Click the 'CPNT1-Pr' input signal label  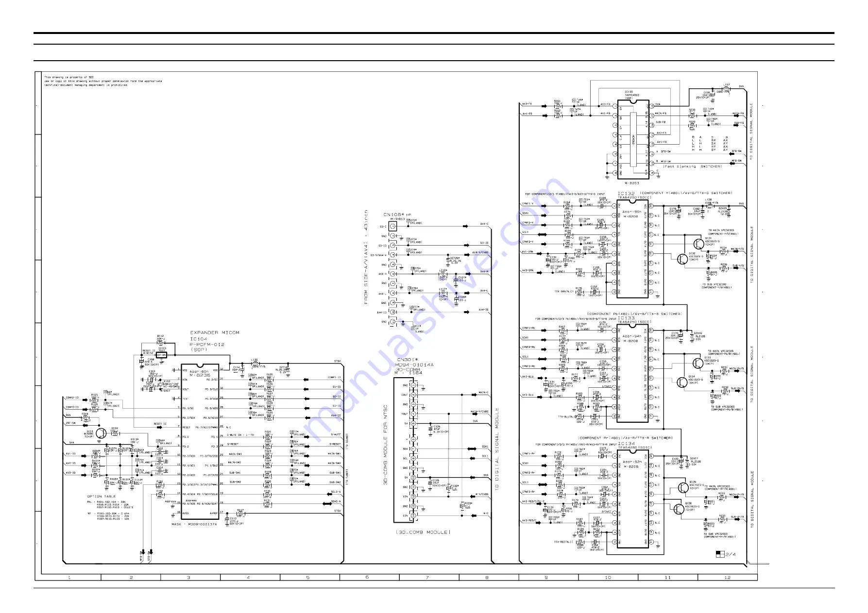click(528, 454)
